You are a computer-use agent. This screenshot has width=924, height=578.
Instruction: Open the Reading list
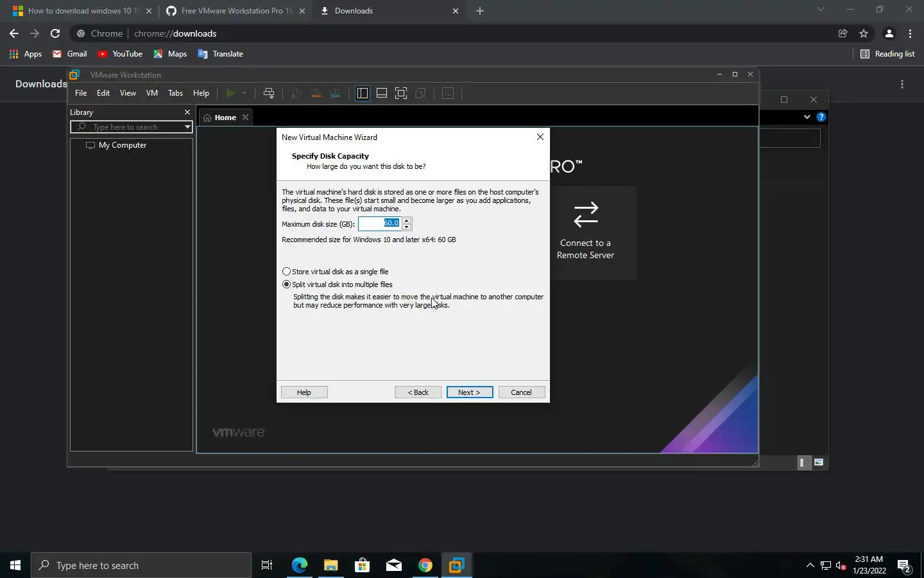[887, 54]
